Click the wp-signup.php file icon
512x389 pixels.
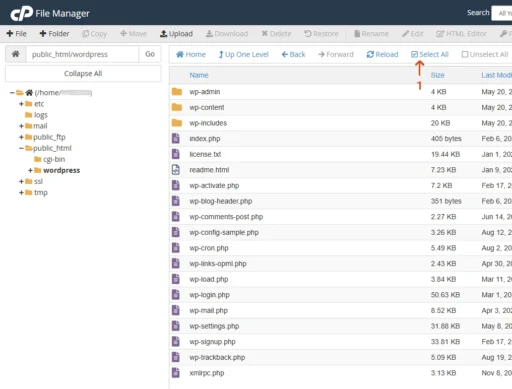tap(176, 342)
